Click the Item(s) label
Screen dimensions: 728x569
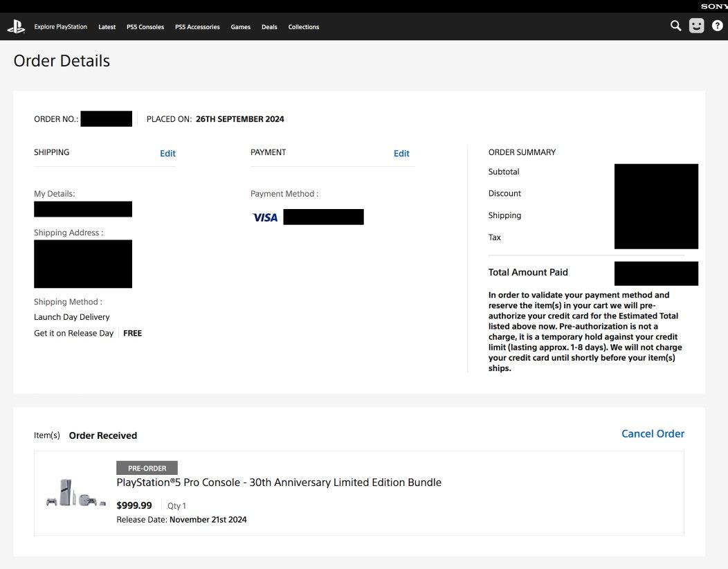47,435
